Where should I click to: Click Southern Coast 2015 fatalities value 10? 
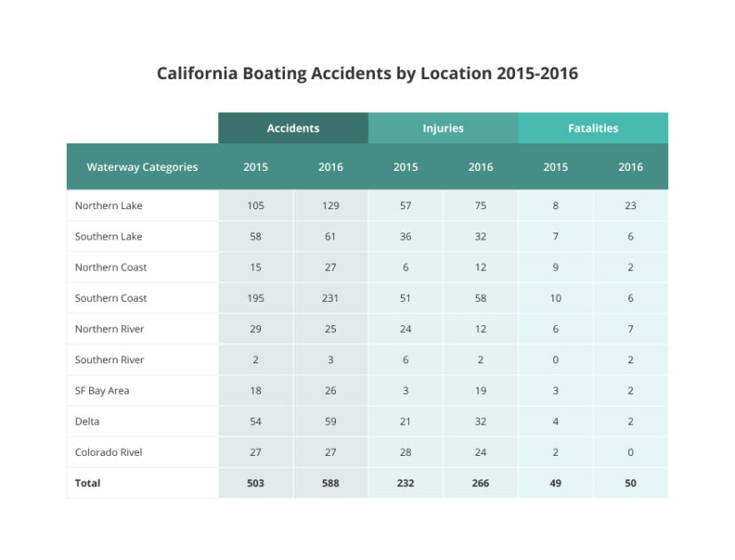pos(555,298)
